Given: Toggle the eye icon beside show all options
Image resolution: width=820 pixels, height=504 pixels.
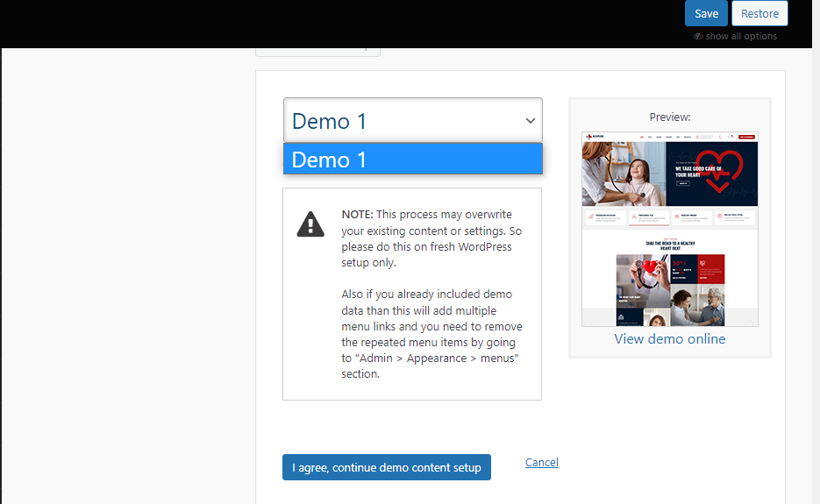Looking at the screenshot, I should [698, 37].
